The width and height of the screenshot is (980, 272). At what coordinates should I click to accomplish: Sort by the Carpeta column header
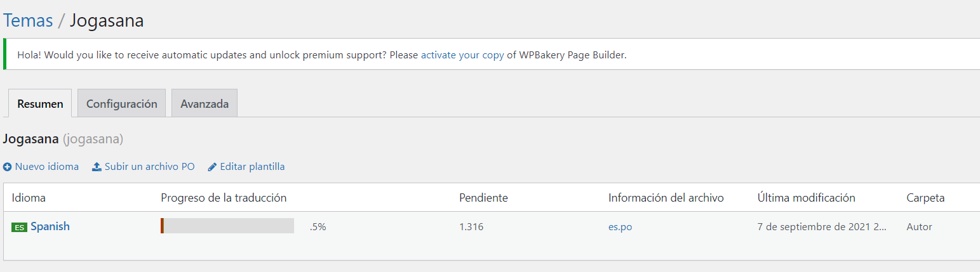click(925, 198)
